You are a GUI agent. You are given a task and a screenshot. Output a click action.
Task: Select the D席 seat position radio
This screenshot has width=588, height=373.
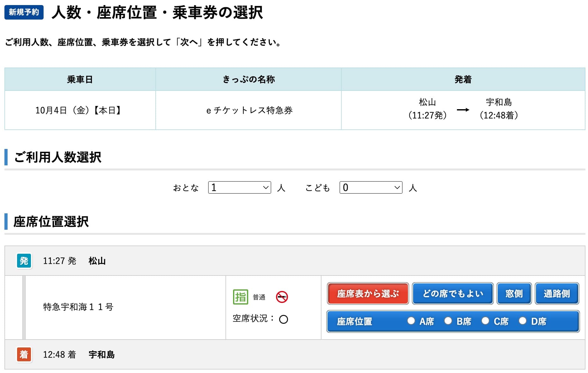click(x=522, y=321)
